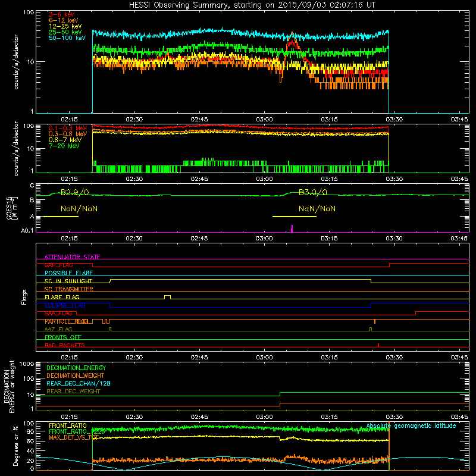The width and height of the screenshot is (476, 476).
Task: Select the orange 6-12 keV legend label
Action: tap(64, 20)
